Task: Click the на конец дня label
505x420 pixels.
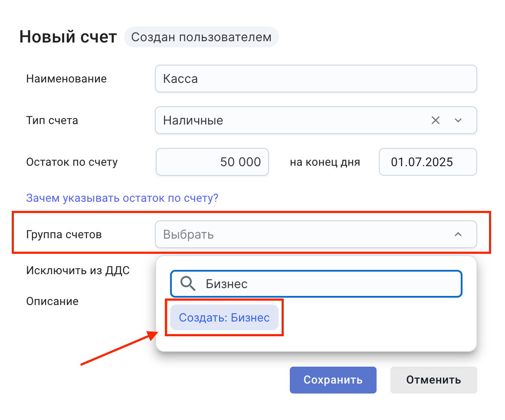Action: (x=325, y=162)
